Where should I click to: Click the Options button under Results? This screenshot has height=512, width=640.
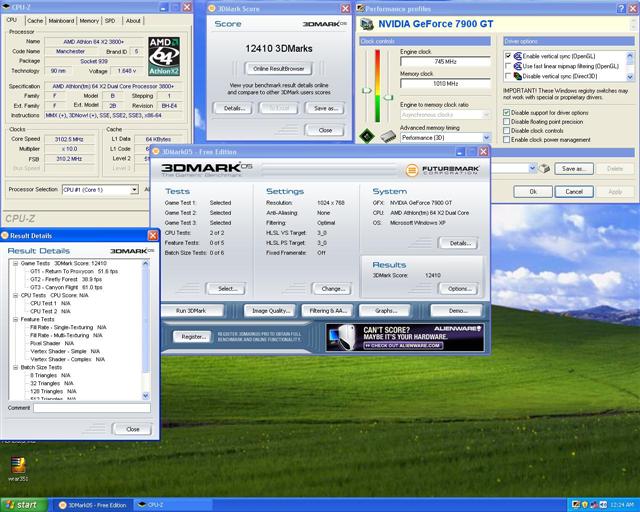point(459,289)
